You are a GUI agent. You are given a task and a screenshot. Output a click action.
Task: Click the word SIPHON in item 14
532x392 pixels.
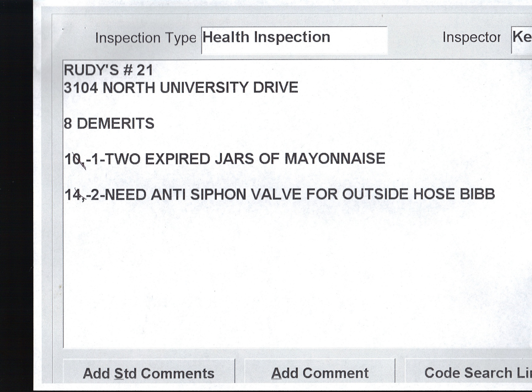[x=218, y=195]
